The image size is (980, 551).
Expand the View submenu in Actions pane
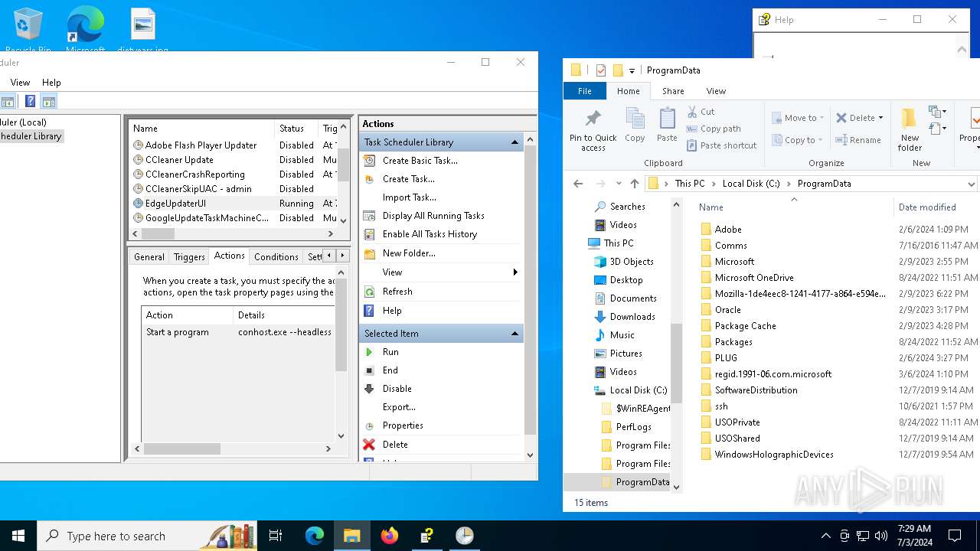[x=515, y=272]
